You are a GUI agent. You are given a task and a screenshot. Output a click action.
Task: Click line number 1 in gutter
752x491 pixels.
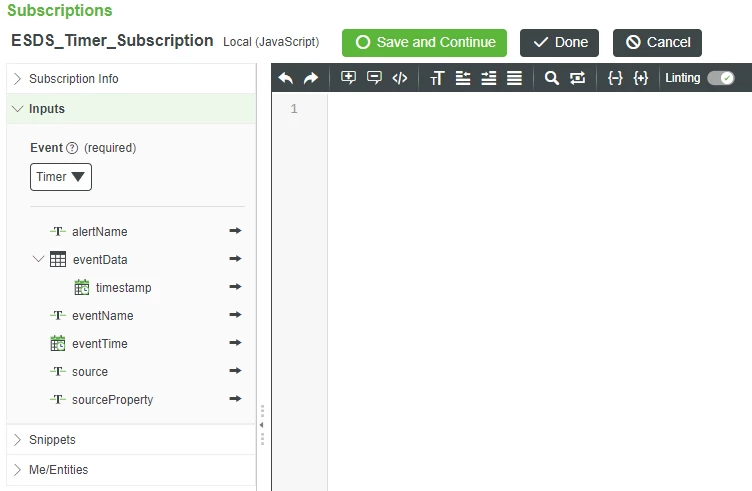[x=294, y=109]
